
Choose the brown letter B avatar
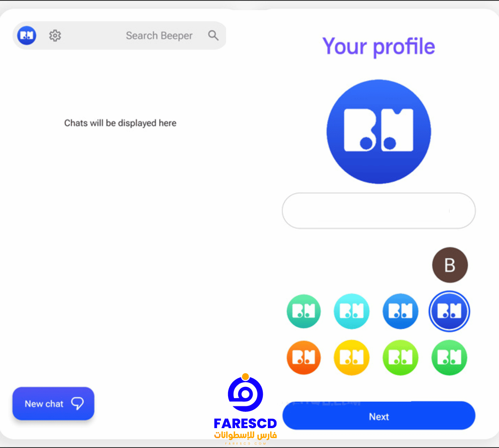(450, 265)
